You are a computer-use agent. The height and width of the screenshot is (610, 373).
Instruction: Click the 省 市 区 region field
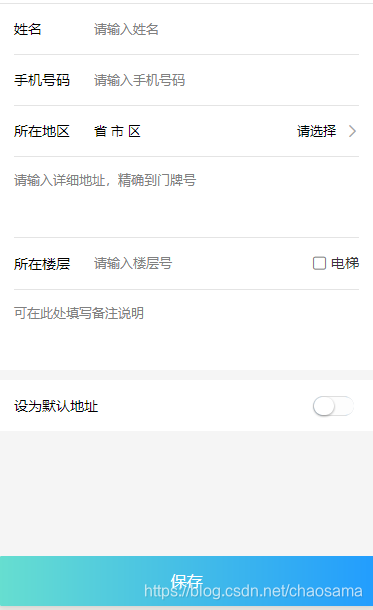pyautogui.click(x=117, y=131)
